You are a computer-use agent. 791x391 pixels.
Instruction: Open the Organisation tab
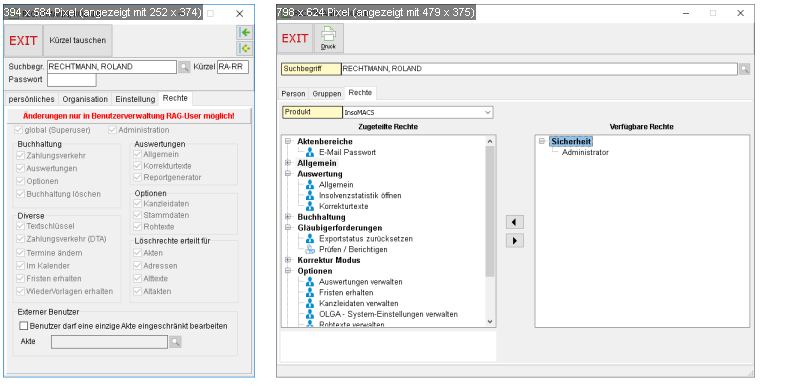coord(85,99)
